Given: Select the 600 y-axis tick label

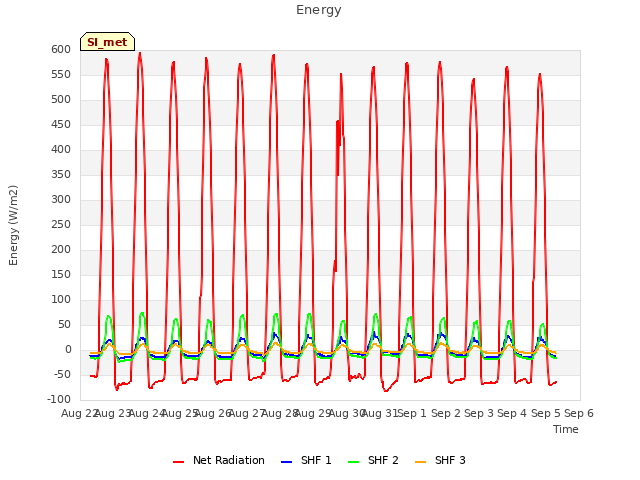Looking at the screenshot, I should (x=61, y=50).
